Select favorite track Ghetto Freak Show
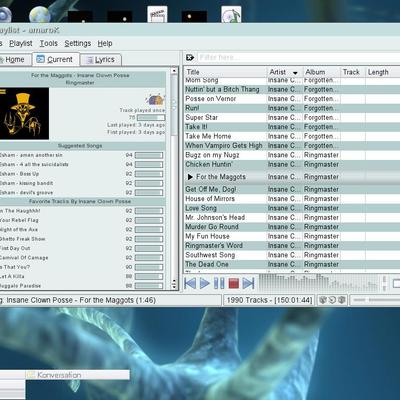Image resolution: width=400 pixels, height=400 pixels. [x=22, y=239]
